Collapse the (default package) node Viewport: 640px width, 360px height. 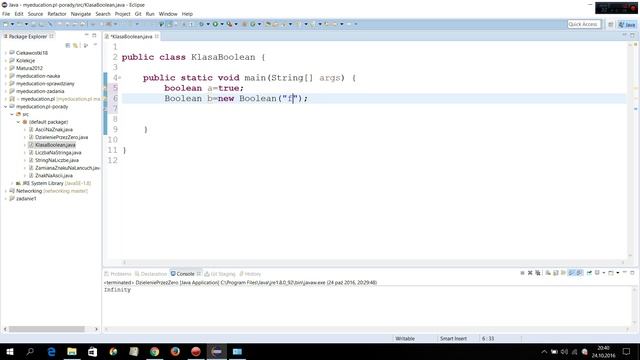[18, 122]
